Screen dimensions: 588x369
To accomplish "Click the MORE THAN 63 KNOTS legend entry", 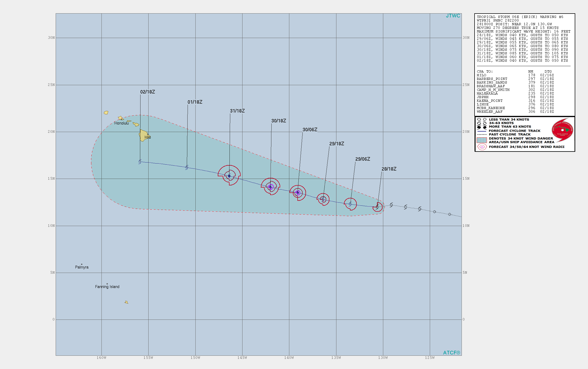I will (x=510, y=127).
